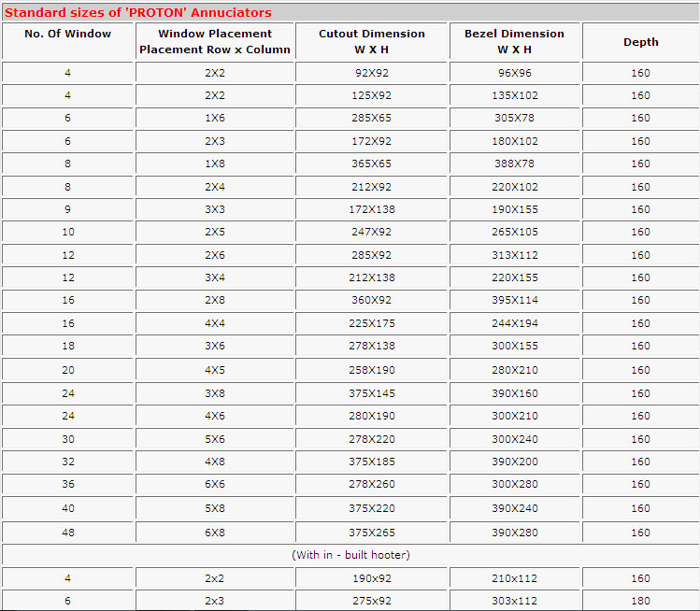Click the bezel value 220X102
This screenshot has height=611, width=700.
(515, 187)
